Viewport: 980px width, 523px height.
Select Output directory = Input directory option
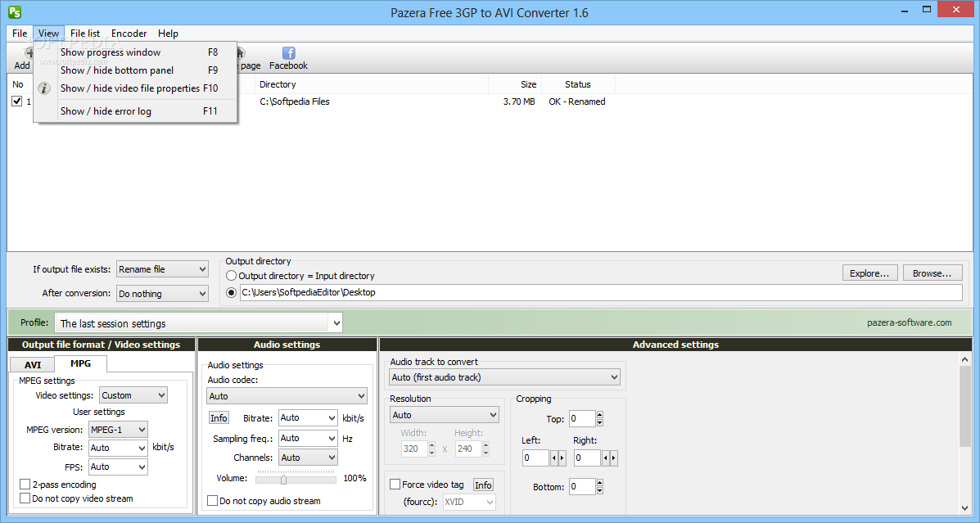pyautogui.click(x=231, y=276)
